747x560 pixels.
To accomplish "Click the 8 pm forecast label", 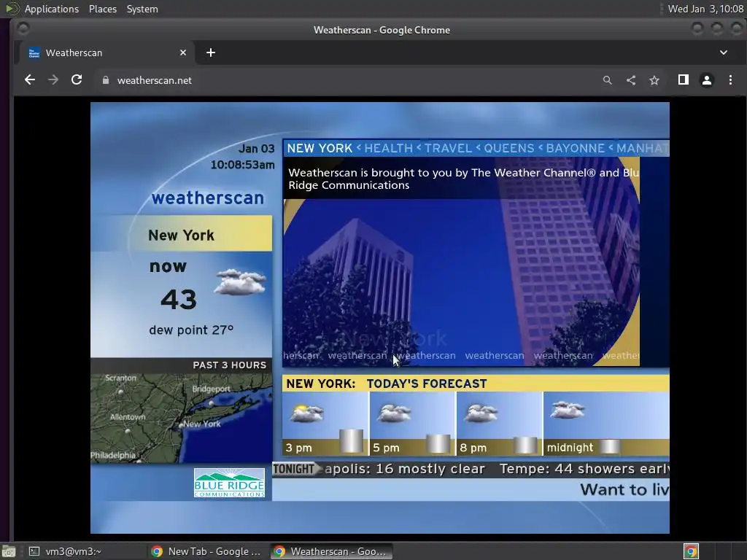I will [473, 448].
